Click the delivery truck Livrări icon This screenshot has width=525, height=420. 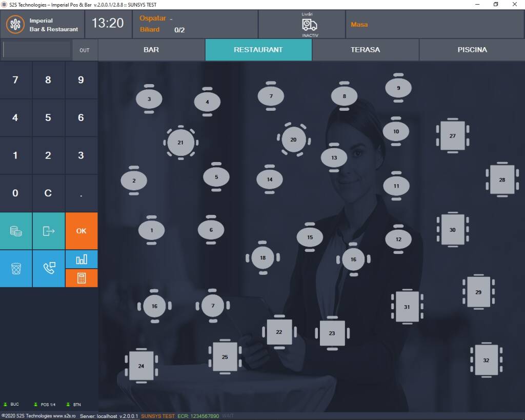(x=309, y=25)
